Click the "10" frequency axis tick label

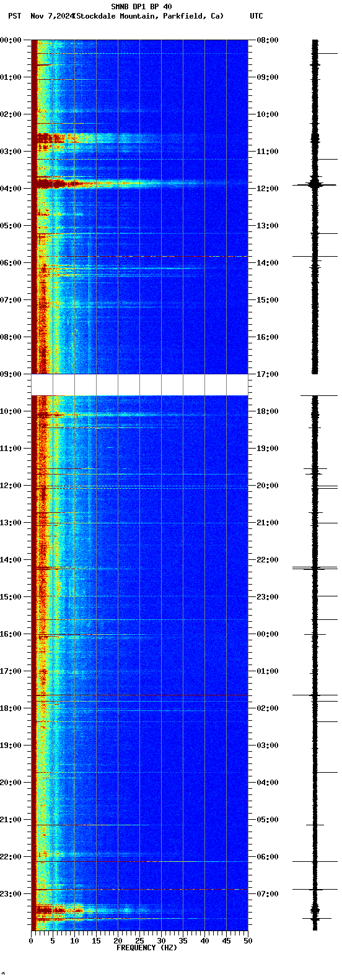(x=74, y=941)
